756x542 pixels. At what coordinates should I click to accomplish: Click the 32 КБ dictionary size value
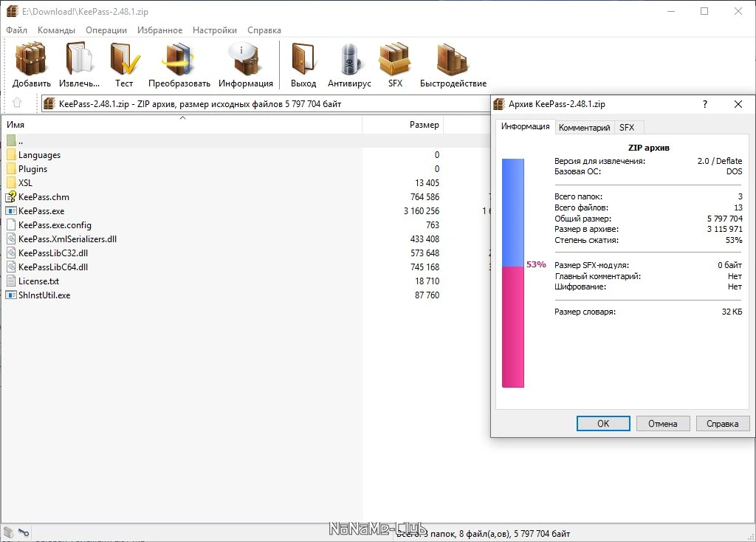(x=732, y=312)
